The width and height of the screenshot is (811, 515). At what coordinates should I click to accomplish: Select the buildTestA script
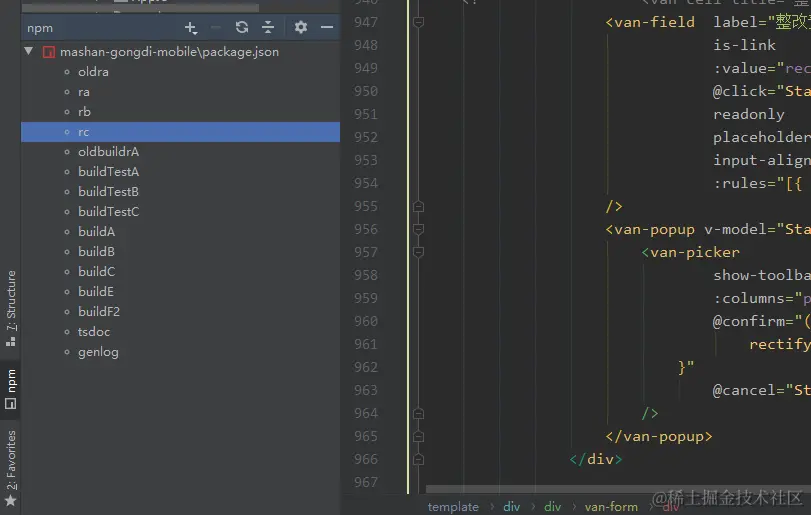click(108, 172)
